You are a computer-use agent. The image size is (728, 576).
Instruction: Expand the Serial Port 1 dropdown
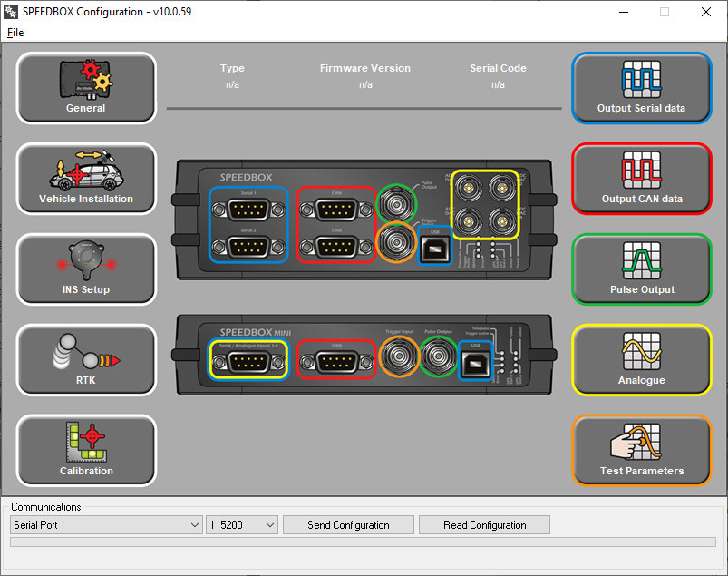click(106, 525)
